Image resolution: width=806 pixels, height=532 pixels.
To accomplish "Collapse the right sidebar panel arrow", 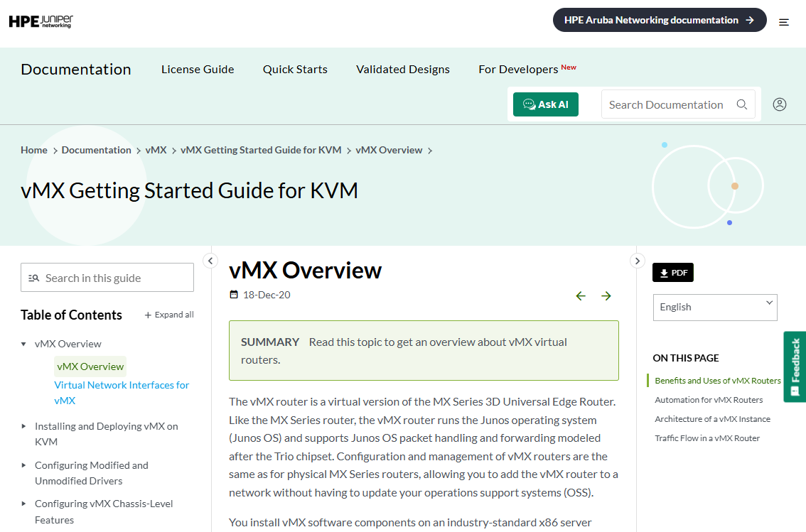I will click(638, 261).
